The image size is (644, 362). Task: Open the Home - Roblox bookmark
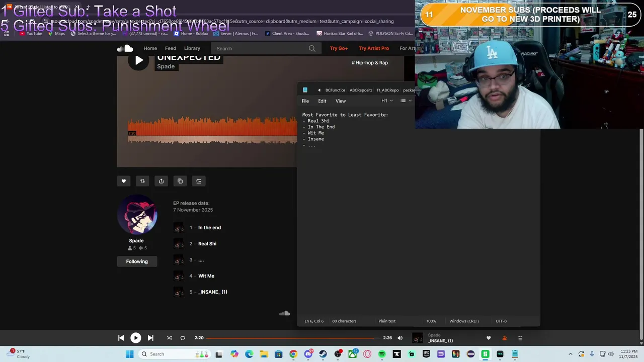click(191, 34)
